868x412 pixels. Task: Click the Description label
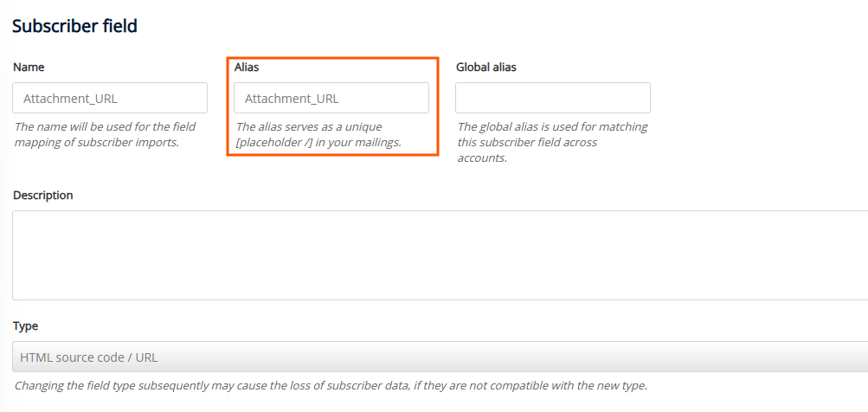(x=43, y=196)
